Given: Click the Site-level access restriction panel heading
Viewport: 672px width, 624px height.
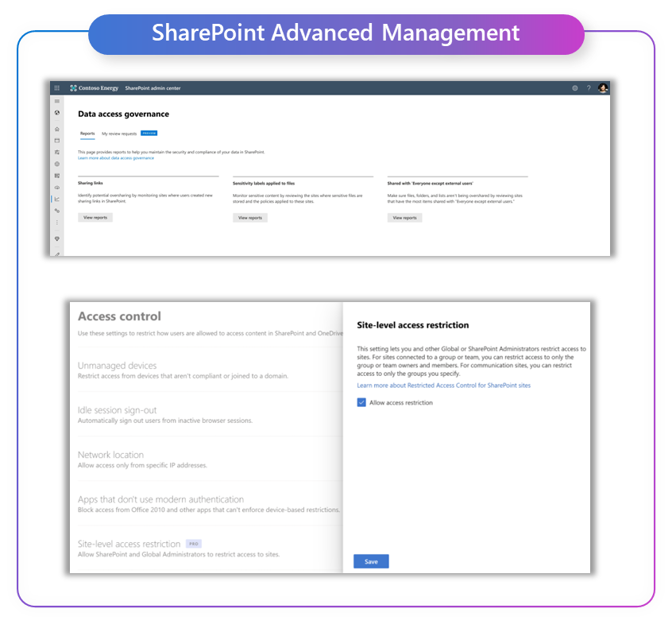Looking at the screenshot, I should 413,325.
